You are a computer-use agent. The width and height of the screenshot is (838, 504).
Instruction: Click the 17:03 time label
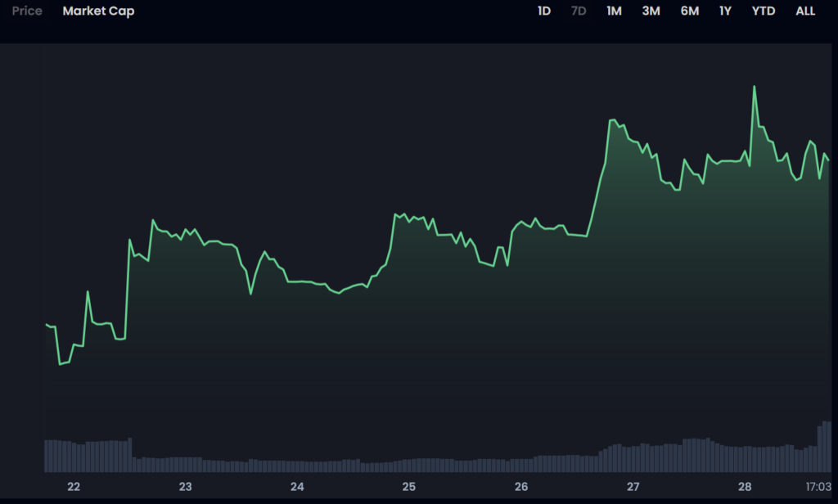(x=818, y=487)
